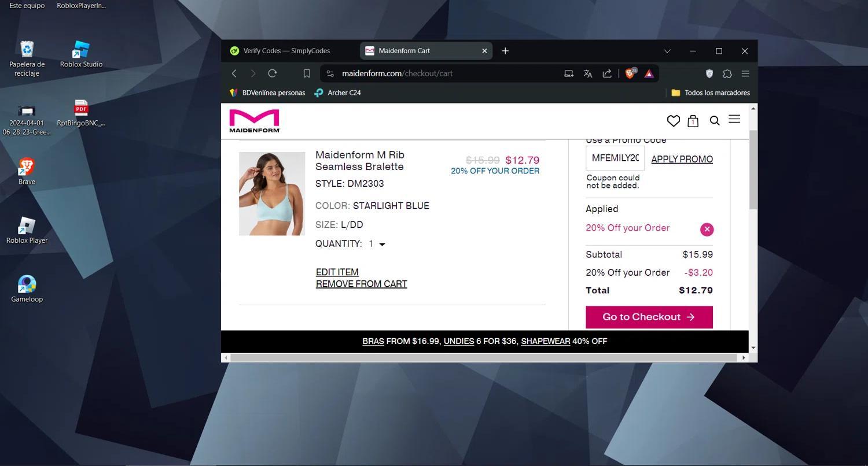Open the browser extensions puzzle icon

click(x=727, y=73)
